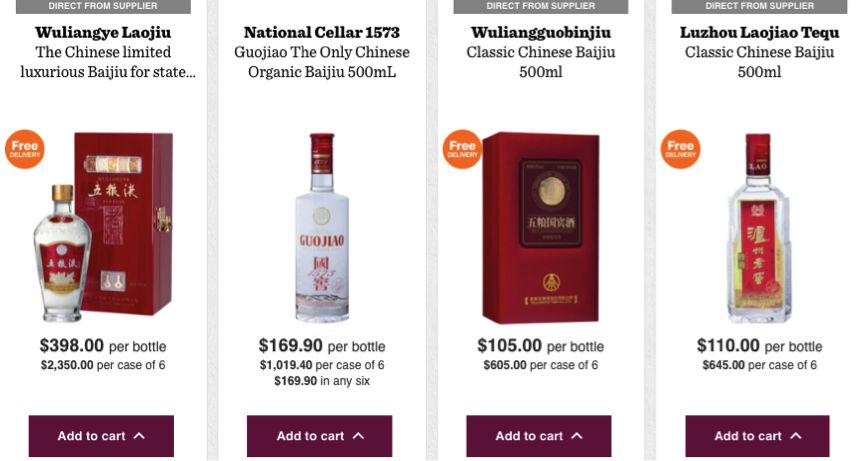Screen dimensions: 859x461
Task: View Luzhou Laojiao bottle image
Action: [758, 228]
